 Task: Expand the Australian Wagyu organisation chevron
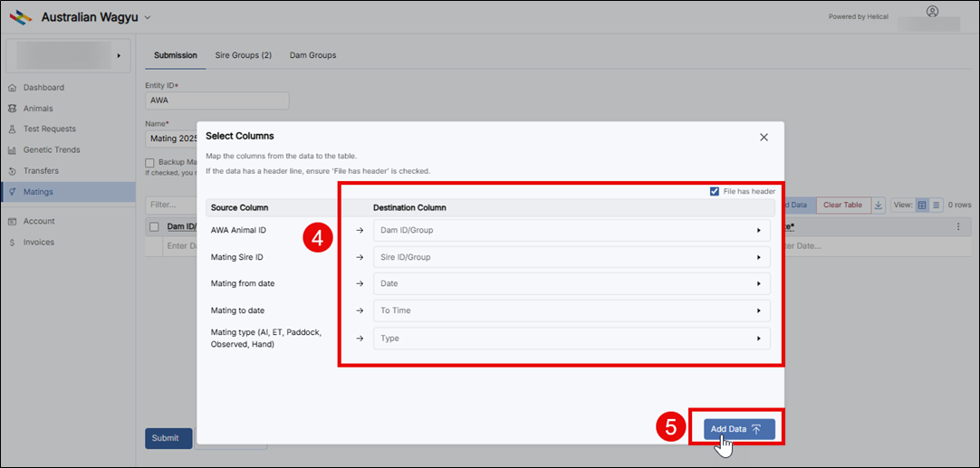pyautogui.click(x=148, y=17)
